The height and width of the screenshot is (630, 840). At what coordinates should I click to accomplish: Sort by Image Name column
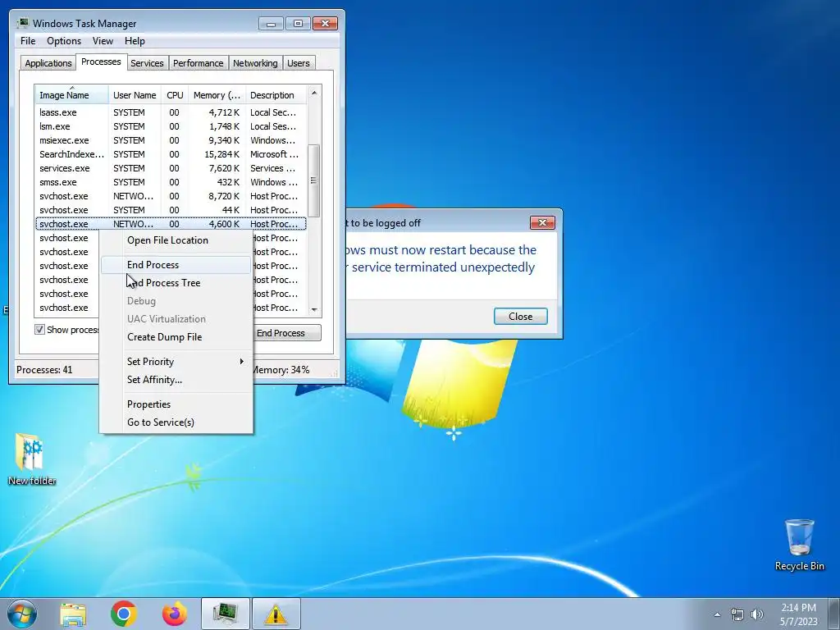pos(72,95)
